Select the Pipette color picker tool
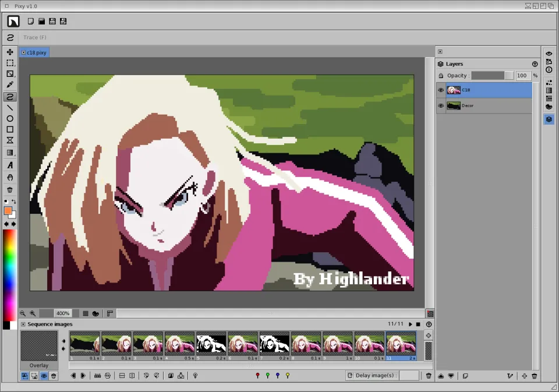The image size is (559, 392). 10,85
